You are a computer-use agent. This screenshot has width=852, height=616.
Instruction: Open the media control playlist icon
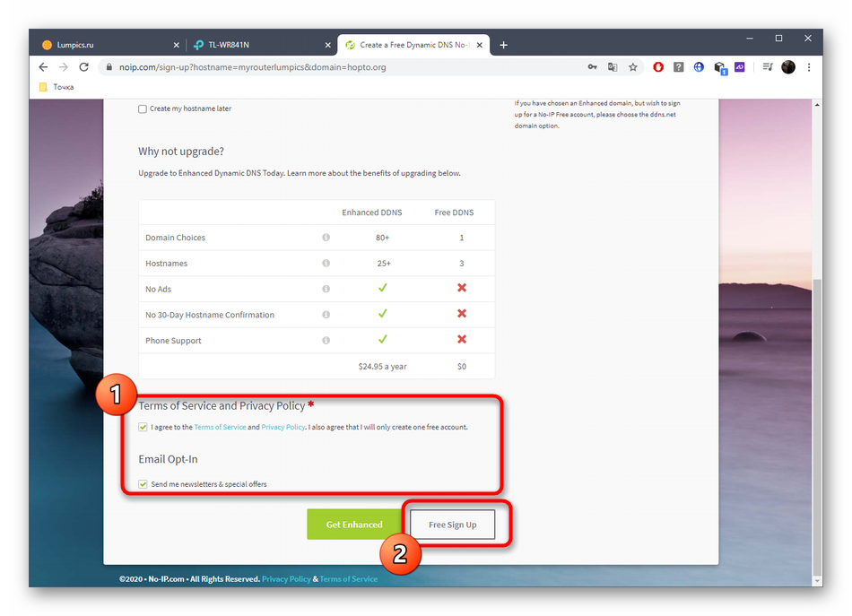tap(767, 67)
